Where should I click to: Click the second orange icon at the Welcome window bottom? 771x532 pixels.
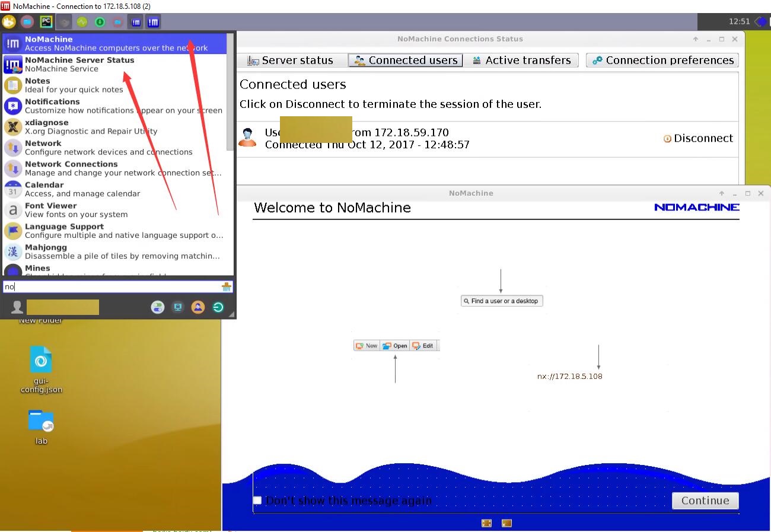[506, 523]
